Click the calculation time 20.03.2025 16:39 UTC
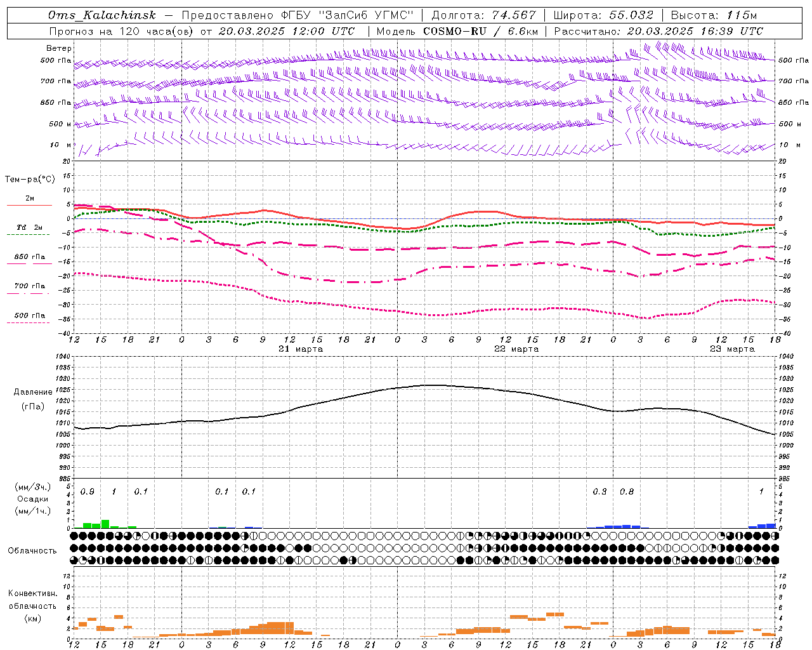 click(x=695, y=31)
